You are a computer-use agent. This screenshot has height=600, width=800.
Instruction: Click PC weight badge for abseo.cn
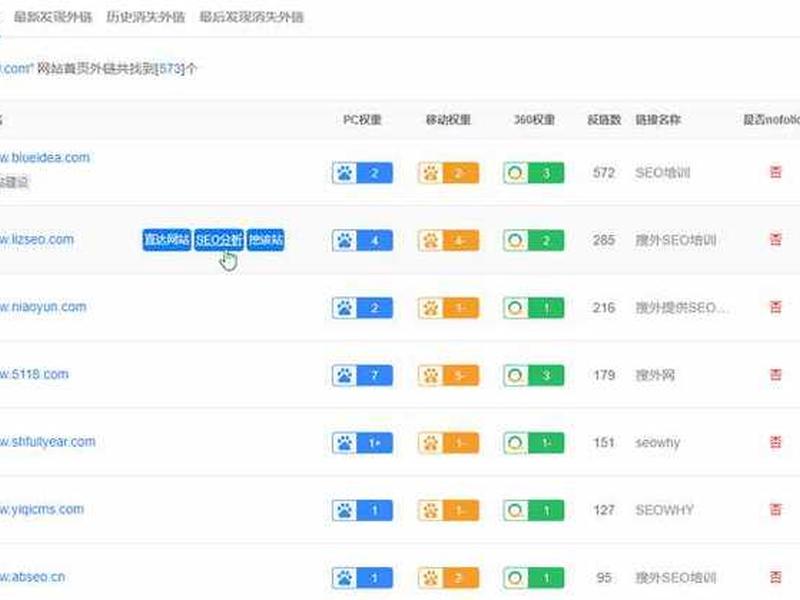pos(362,578)
